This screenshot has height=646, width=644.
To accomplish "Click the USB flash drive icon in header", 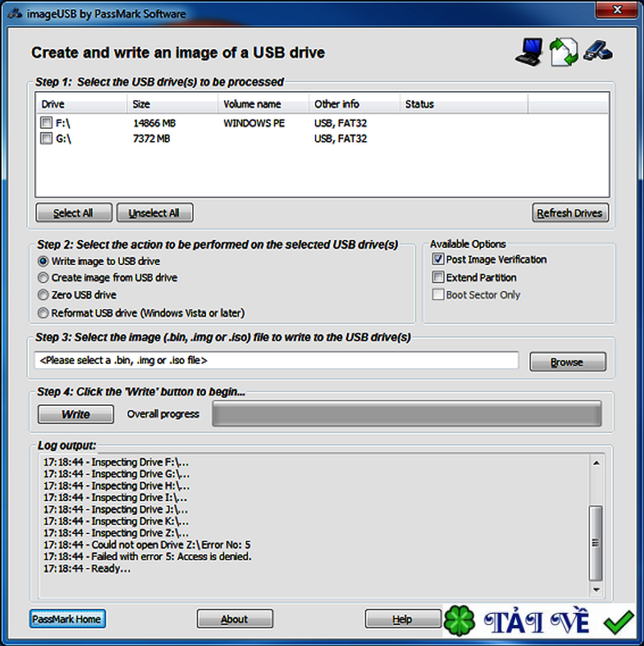I will [x=598, y=51].
